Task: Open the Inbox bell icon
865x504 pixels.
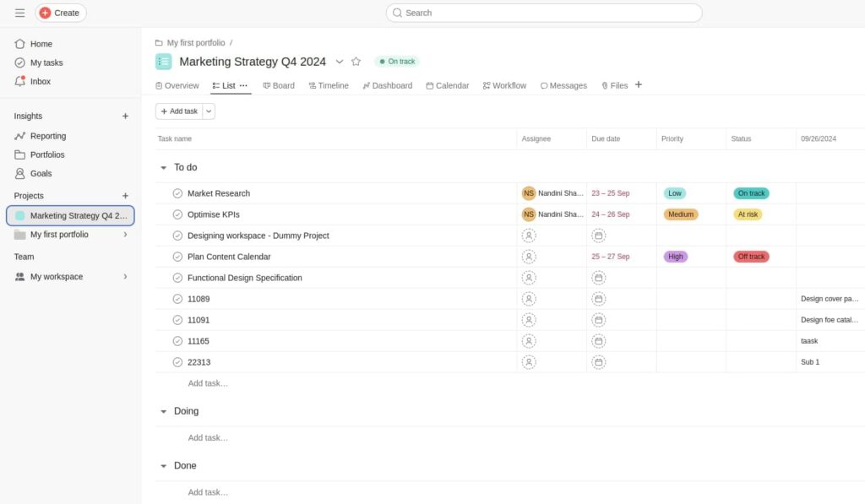Action: [x=20, y=81]
